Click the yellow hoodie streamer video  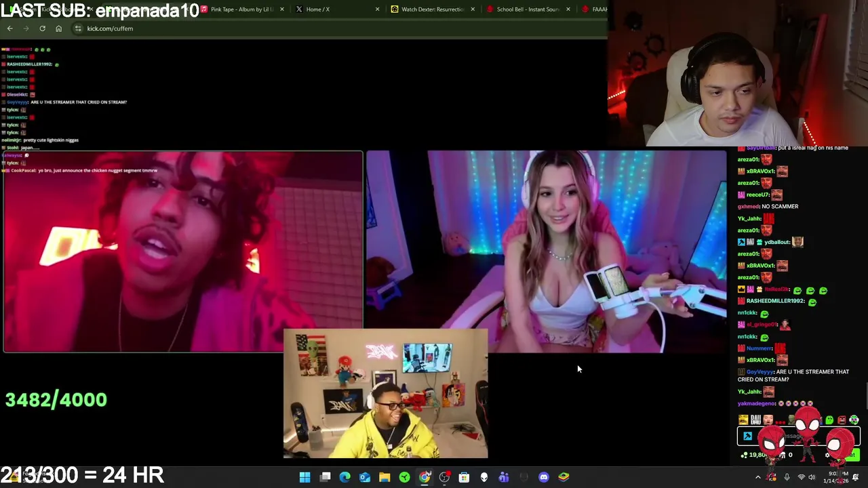click(385, 394)
